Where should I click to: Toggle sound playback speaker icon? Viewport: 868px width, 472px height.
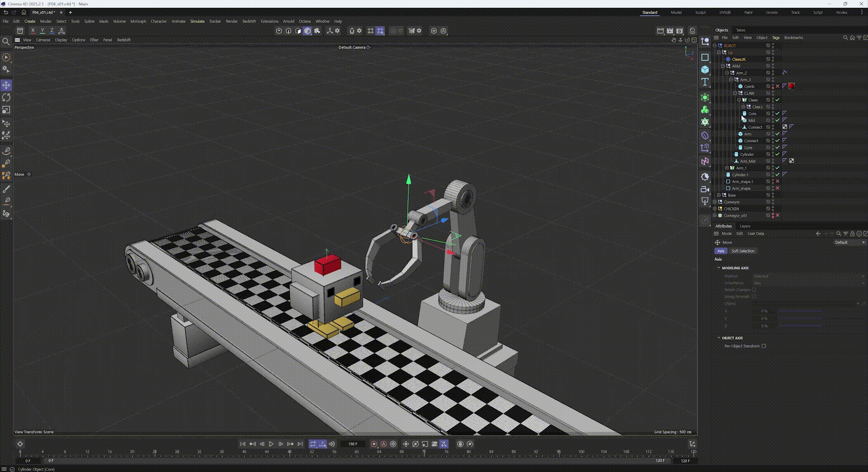click(x=332, y=444)
